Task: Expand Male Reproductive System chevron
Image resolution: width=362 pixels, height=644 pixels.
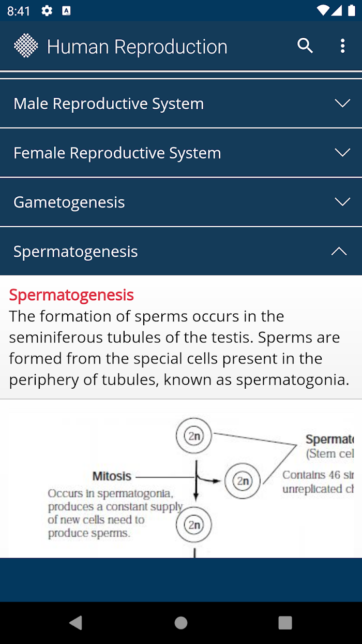Action: [x=342, y=104]
